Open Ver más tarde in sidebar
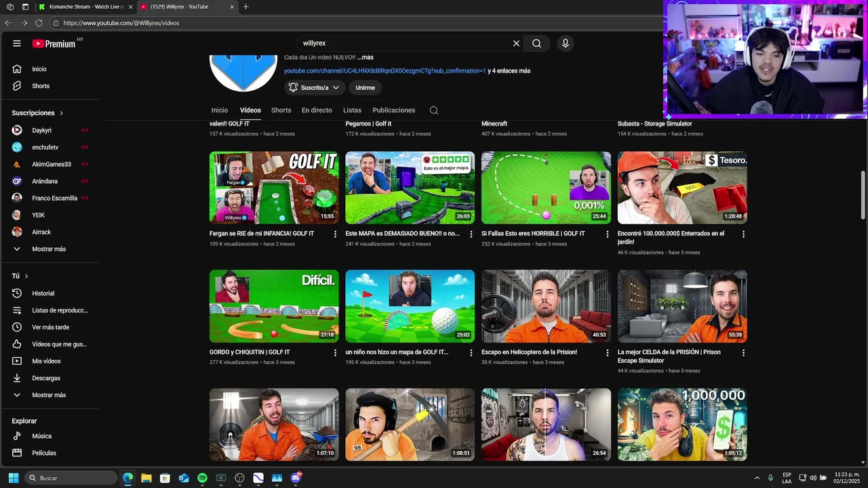Viewport: 868px width, 488px height. click(51, 327)
